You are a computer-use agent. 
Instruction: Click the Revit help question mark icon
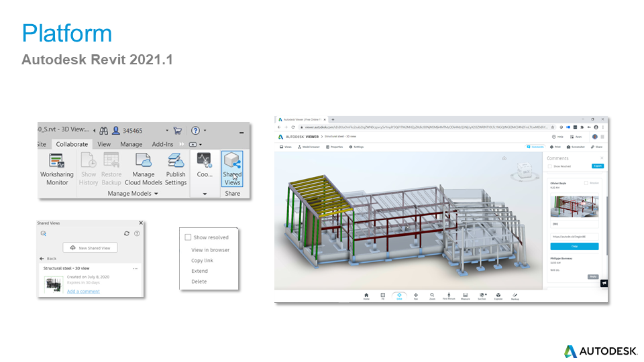click(195, 131)
